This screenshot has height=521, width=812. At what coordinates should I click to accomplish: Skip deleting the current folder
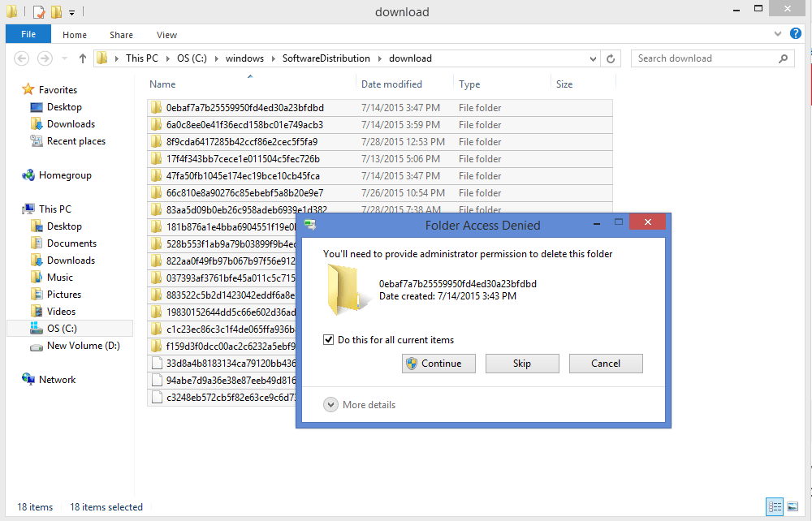pos(522,363)
